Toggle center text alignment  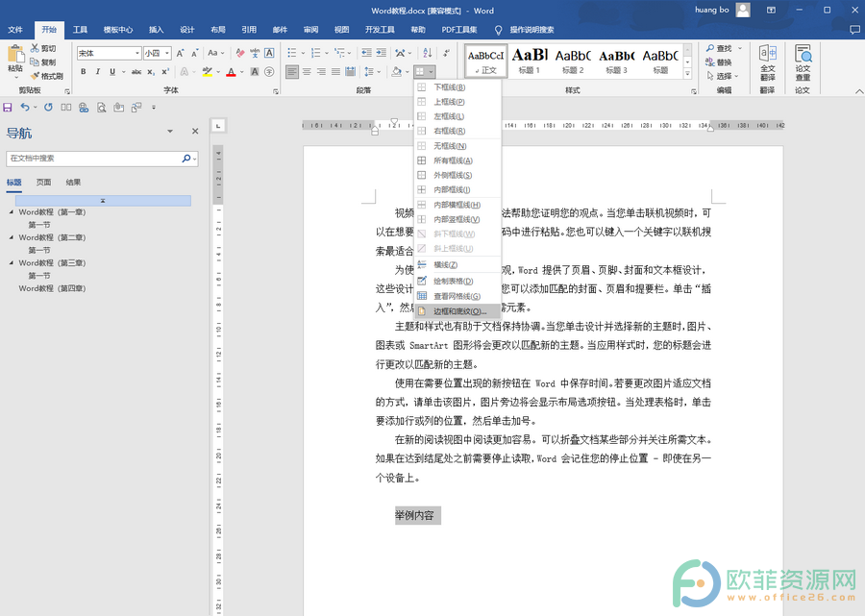click(307, 72)
